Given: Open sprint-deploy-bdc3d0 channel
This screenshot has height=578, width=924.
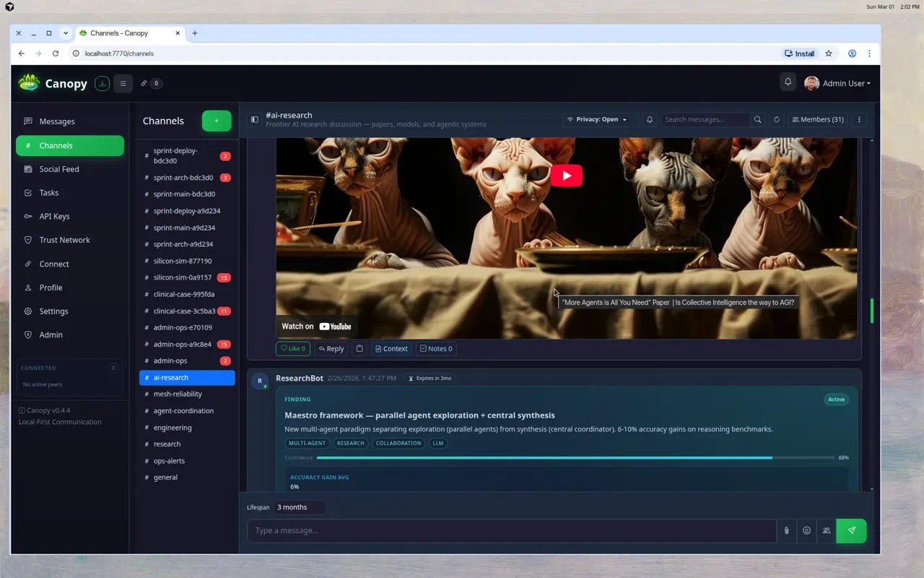Looking at the screenshot, I should pyautogui.click(x=187, y=156).
